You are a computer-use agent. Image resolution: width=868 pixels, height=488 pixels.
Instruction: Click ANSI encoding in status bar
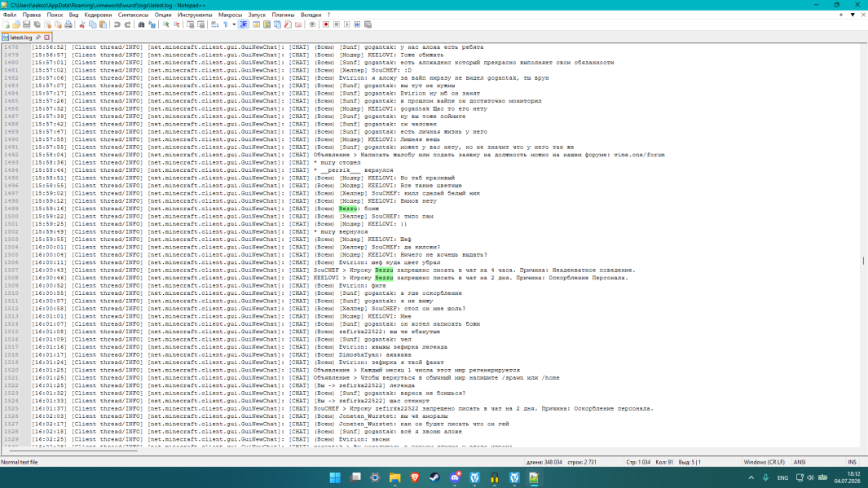click(x=800, y=462)
